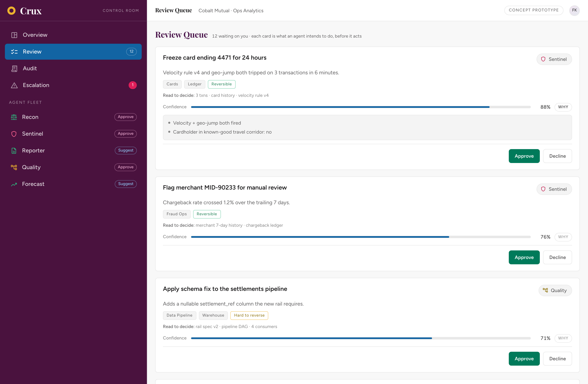Click the Sentinel shield icon in Agent Fleet
The image size is (588, 384).
tap(14, 134)
